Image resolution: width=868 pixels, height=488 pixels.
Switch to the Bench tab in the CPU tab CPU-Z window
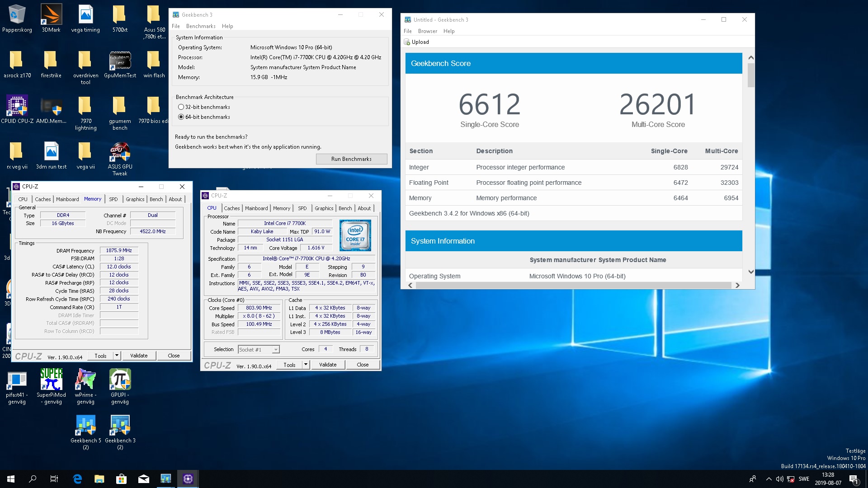[345, 208]
